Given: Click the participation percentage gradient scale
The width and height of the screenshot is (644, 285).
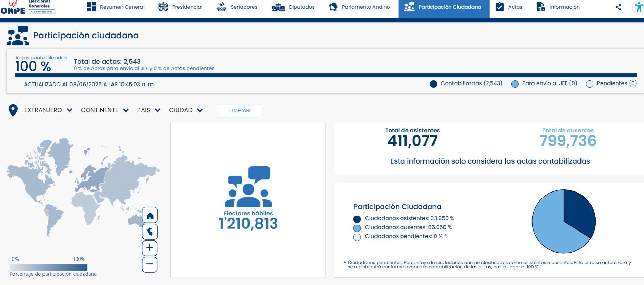Looking at the screenshot, I should click(x=48, y=267).
